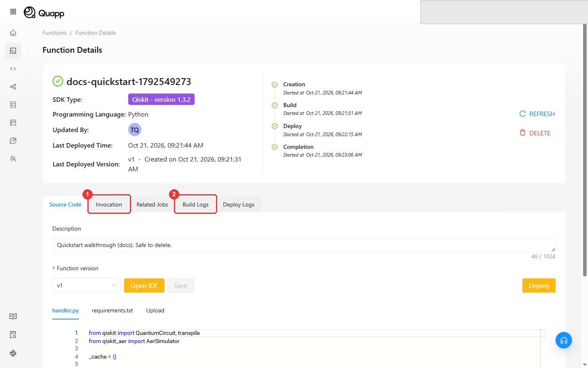Click the yellow Deploy button
This screenshot has height=368, width=588.
(539, 285)
